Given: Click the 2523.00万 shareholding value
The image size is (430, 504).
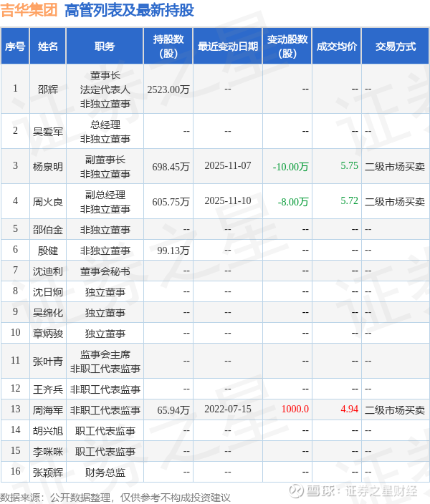Looking at the screenshot, I should coord(168,89).
